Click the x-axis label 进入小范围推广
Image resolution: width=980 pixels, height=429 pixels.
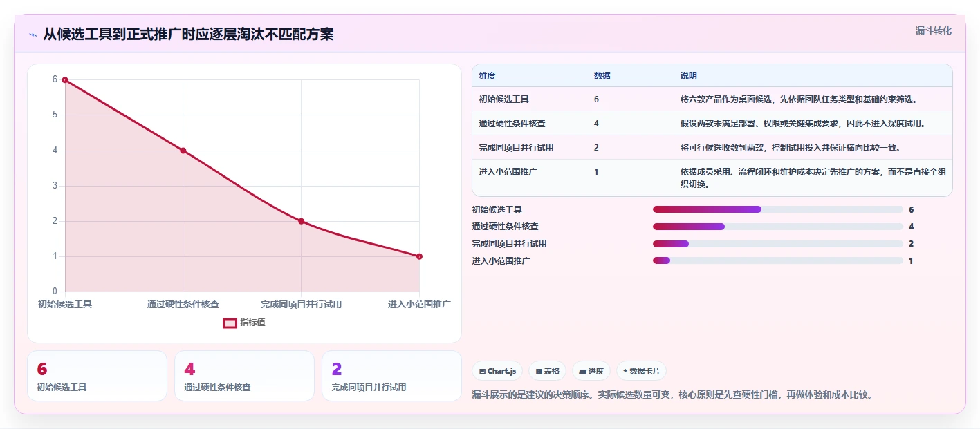[419, 304]
